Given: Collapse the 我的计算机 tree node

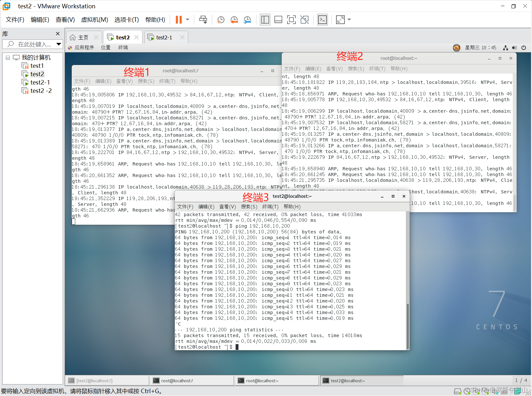Looking at the screenshot, I should tap(8, 58).
